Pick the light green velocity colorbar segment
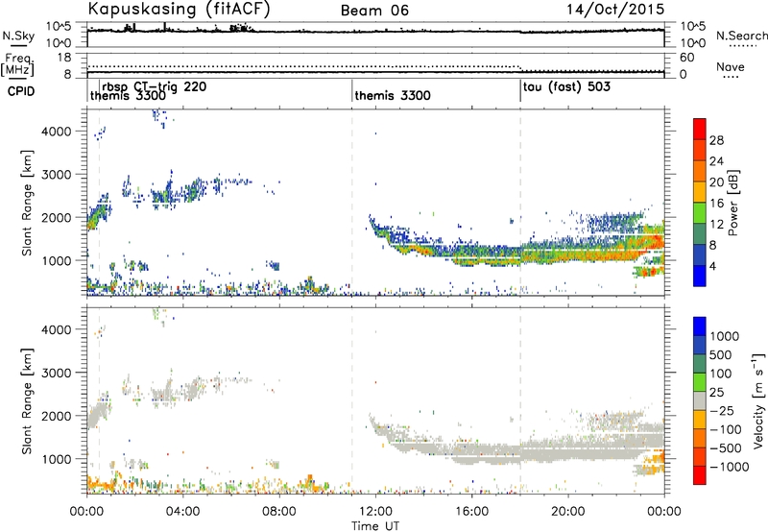 (700, 382)
